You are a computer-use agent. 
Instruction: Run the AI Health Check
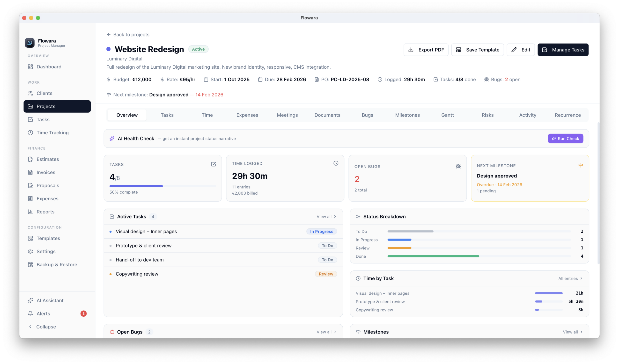pos(566,138)
